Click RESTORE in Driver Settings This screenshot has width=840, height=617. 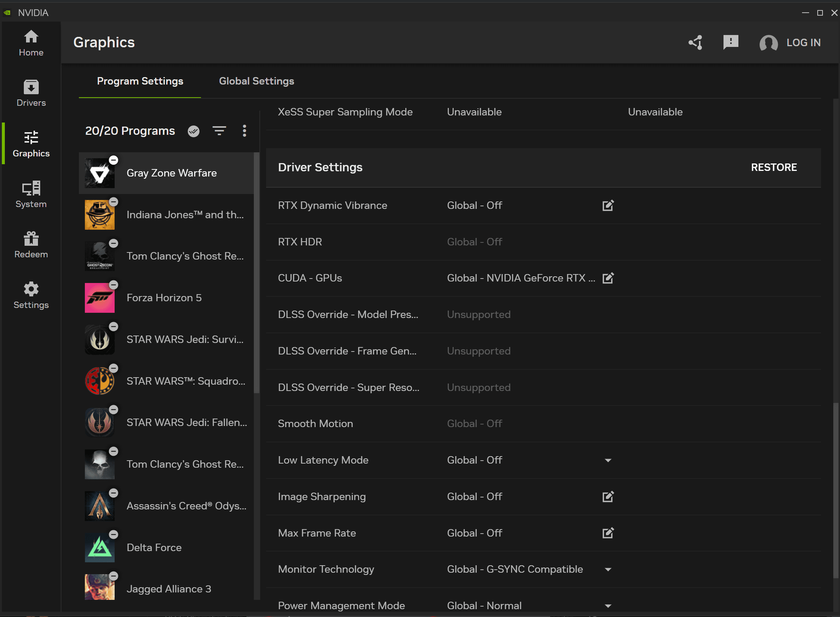773,167
